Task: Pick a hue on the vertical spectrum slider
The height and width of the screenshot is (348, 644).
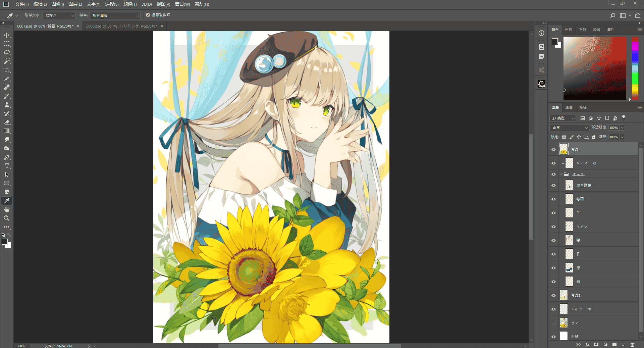Action: tap(635, 68)
